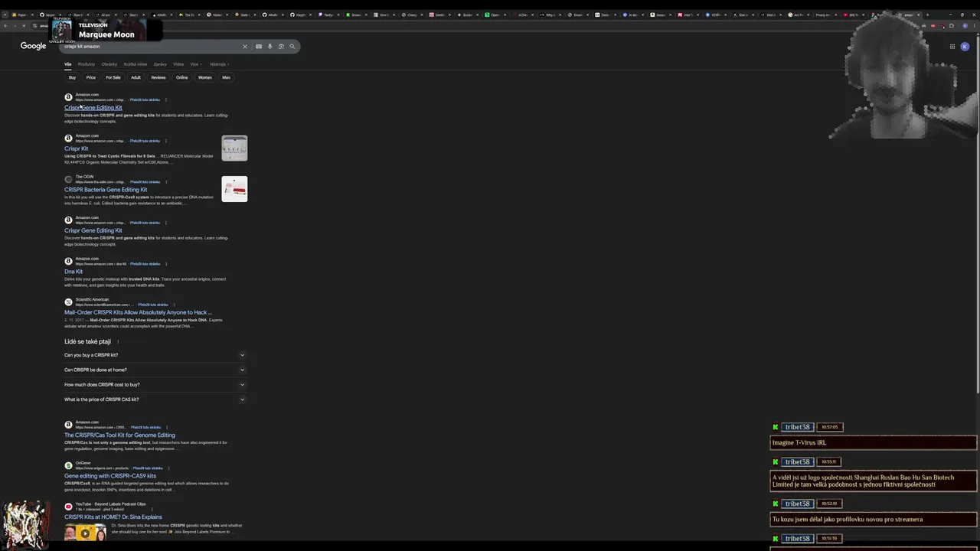Click into the Google search input field
This screenshot has height=551, width=980.
149,47
